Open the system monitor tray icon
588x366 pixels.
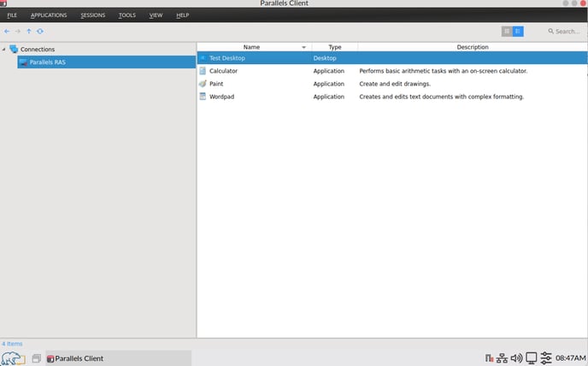tap(490, 358)
